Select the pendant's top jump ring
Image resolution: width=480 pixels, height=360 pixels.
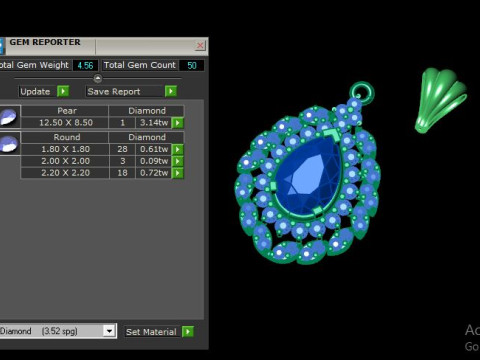(362, 93)
